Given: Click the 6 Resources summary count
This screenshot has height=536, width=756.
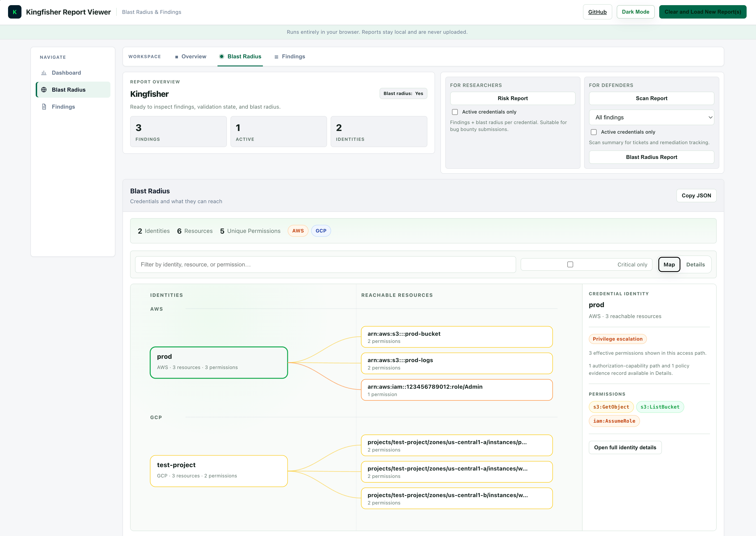Looking at the screenshot, I should [195, 231].
